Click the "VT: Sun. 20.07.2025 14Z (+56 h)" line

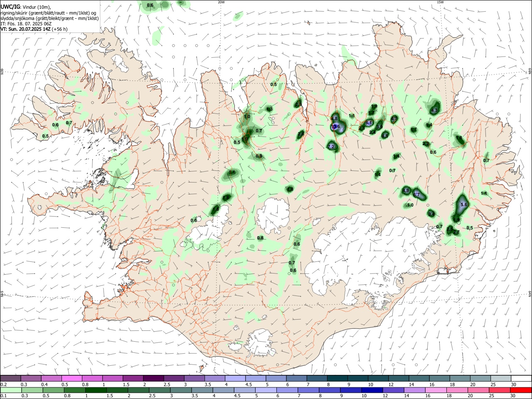[34, 29]
